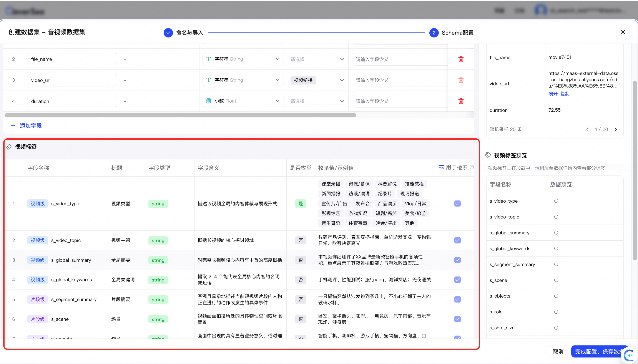Image resolution: width=638 pixels, height=364 pixels.
Task: Click the 72.55 duration value
Action: (555, 110)
